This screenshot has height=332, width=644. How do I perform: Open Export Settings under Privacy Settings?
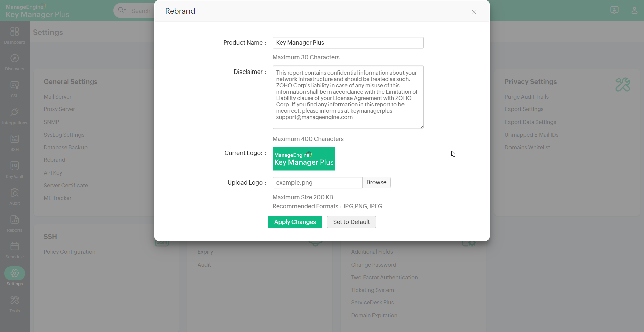click(x=524, y=109)
